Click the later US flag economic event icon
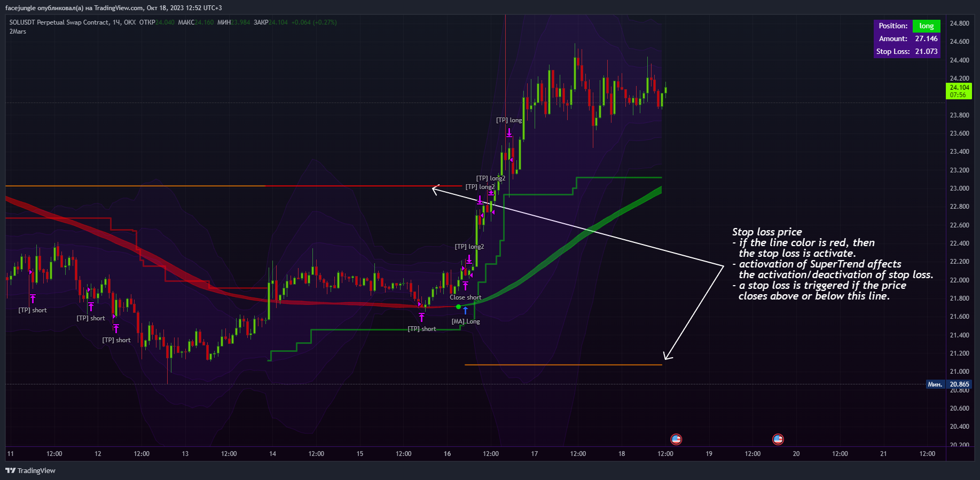 tap(778, 439)
